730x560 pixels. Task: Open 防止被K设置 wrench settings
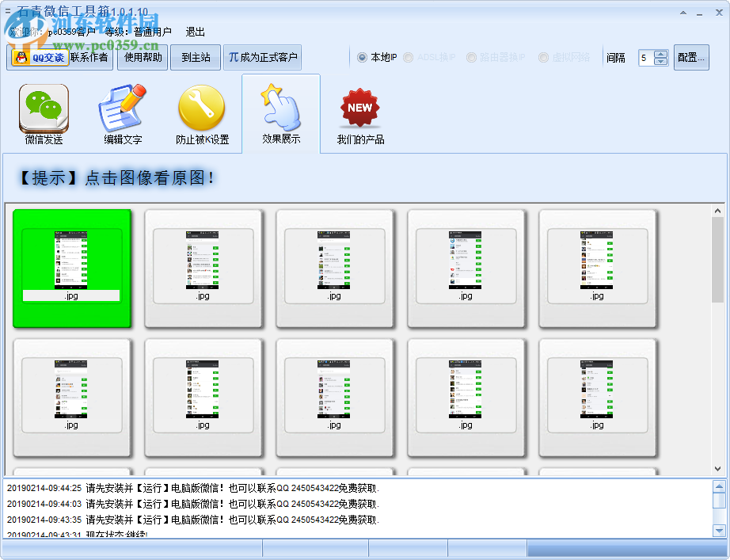coord(201,112)
